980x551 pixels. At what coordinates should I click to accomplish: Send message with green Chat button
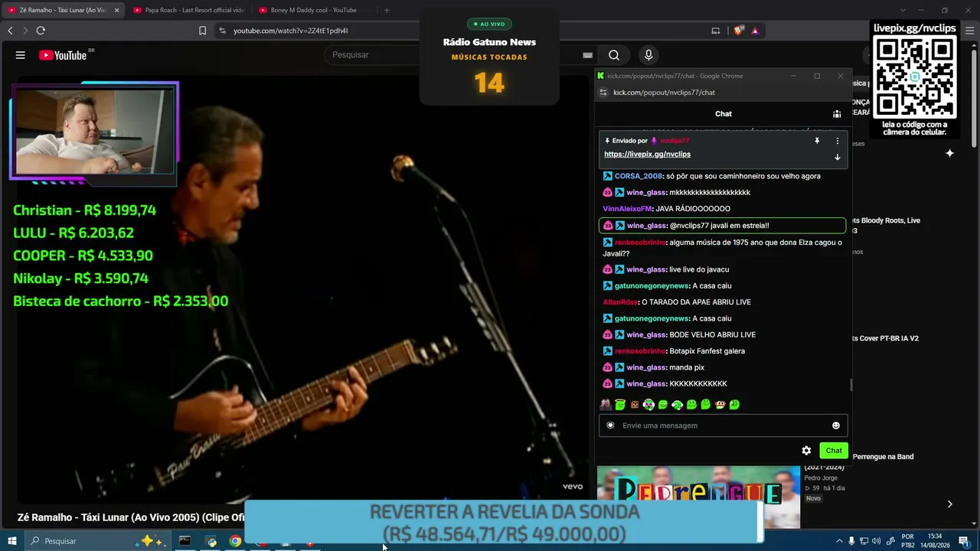click(x=834, y=451)
